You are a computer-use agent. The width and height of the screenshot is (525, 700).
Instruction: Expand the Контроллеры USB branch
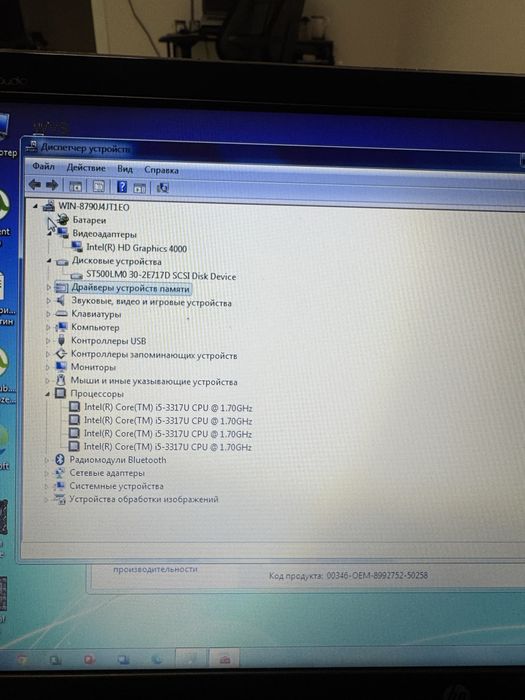[48, 341]
